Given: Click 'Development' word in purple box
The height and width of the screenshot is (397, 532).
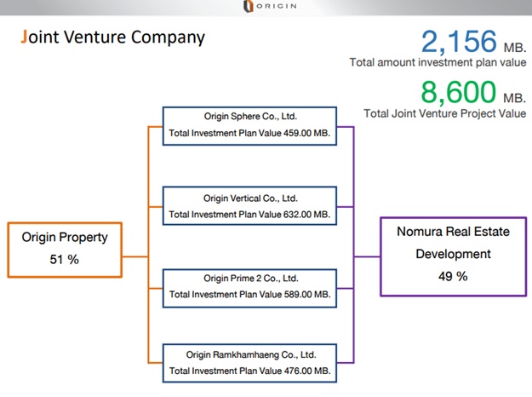Looking at the screenshot, I should 454,255.
